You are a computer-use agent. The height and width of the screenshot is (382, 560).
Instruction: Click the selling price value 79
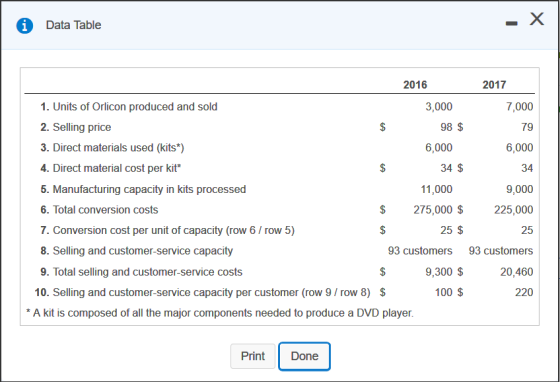pos(527,127)
